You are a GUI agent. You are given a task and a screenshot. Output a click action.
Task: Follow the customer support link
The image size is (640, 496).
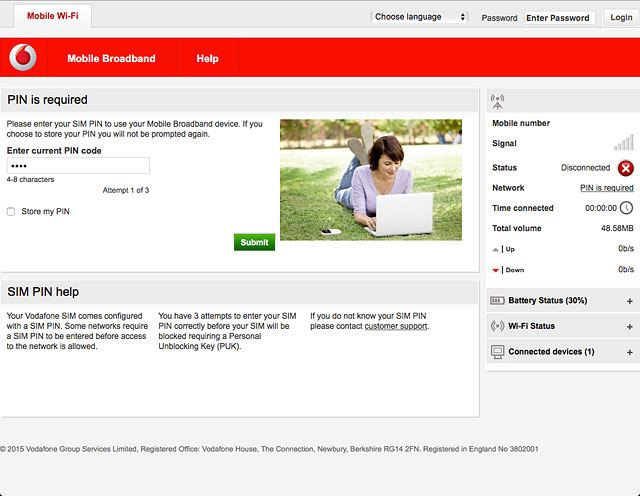coord(396,326)
